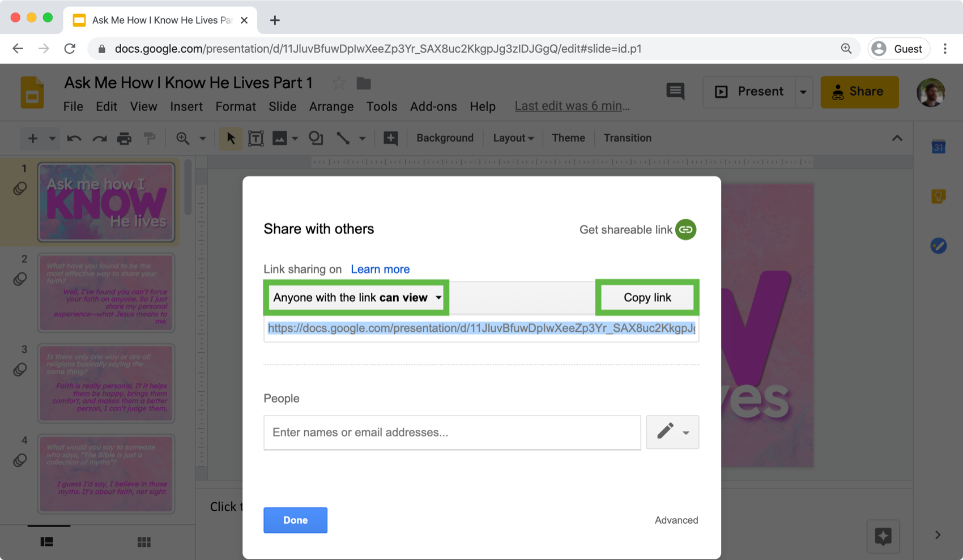
Task: Open Google Calendar side panel icon
Action: pyautogui.click(x=938, y=147)
